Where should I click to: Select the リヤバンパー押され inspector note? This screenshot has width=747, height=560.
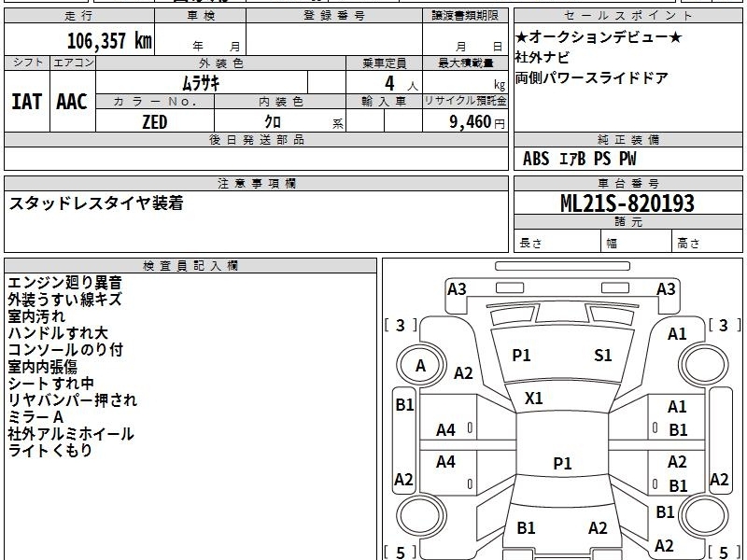coord(73,400)
